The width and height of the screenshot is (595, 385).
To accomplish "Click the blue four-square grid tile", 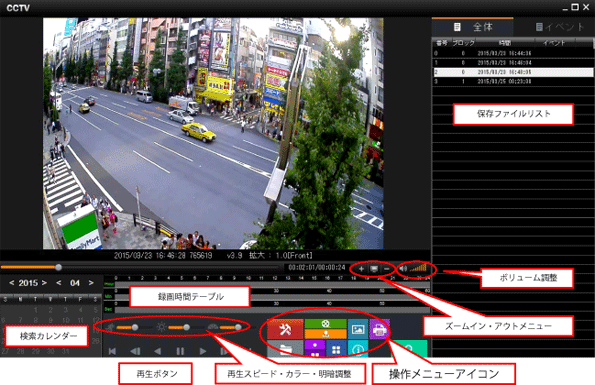I will [336, 349].
